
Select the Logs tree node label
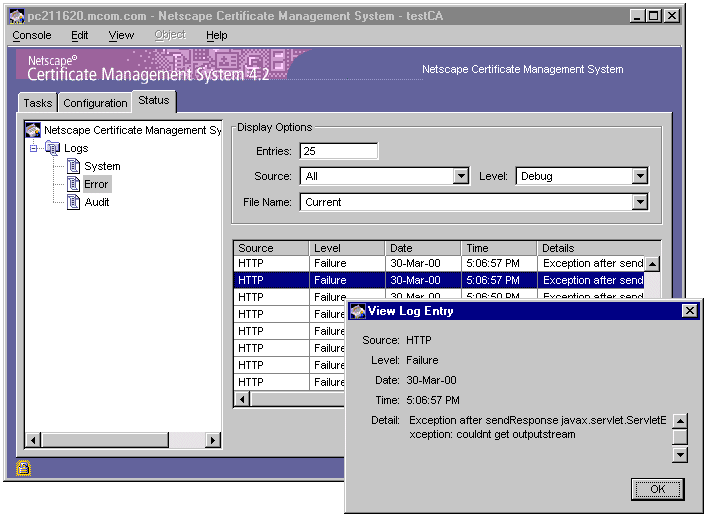(76, 148)
